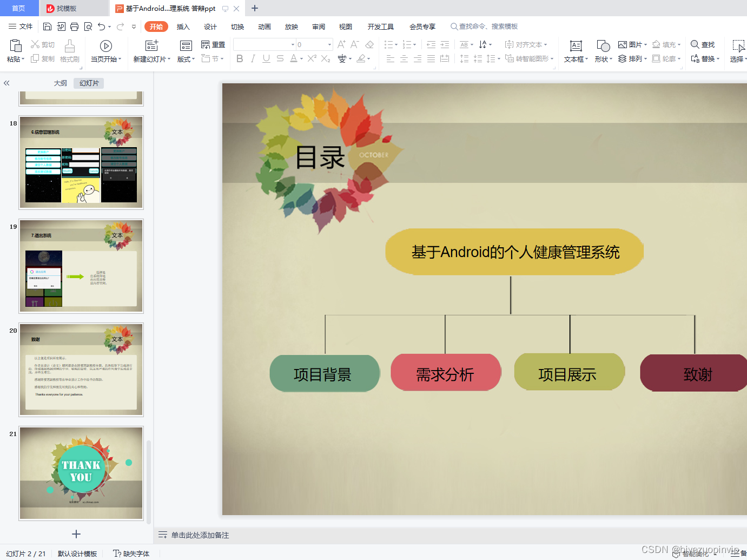Click the Replace (替换) button
Image resolution: width=747 pixels, height=560 pixels.
(x=705, y=58)
